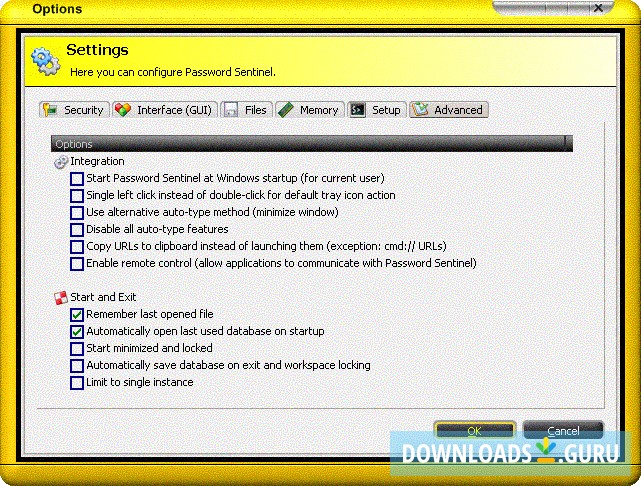Image resolution: width=641 pixels, height=486 pixels.
Task: Confirm settings with the OK button
Action: [475, 431]
